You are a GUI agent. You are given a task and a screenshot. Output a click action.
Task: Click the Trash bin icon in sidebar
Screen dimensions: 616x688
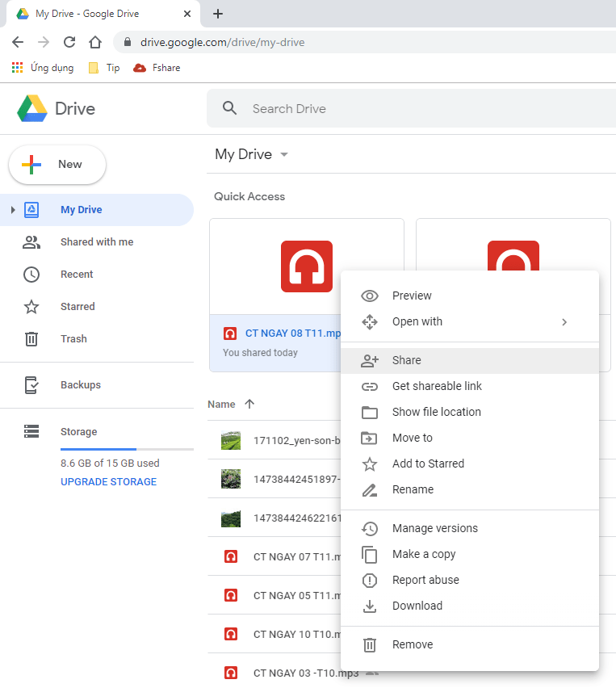tap(31, 338)
